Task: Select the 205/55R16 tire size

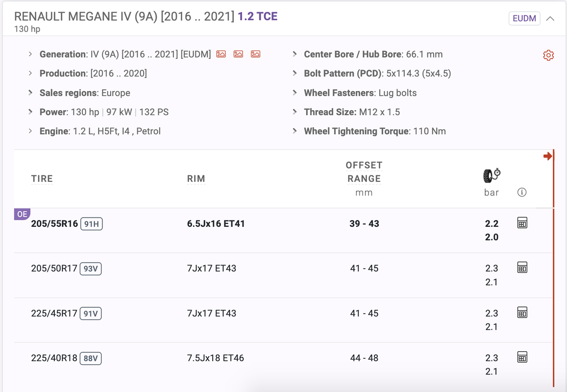Action: (x=54, y=224)
